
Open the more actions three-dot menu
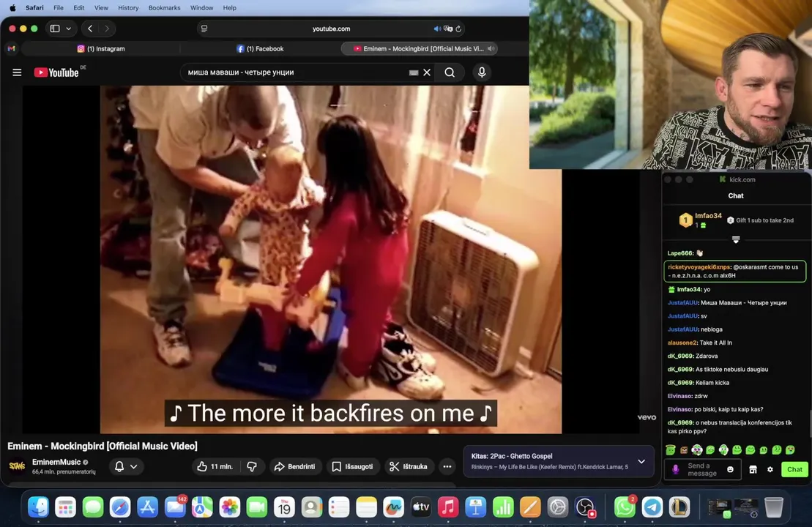click(x=447, y=466)
